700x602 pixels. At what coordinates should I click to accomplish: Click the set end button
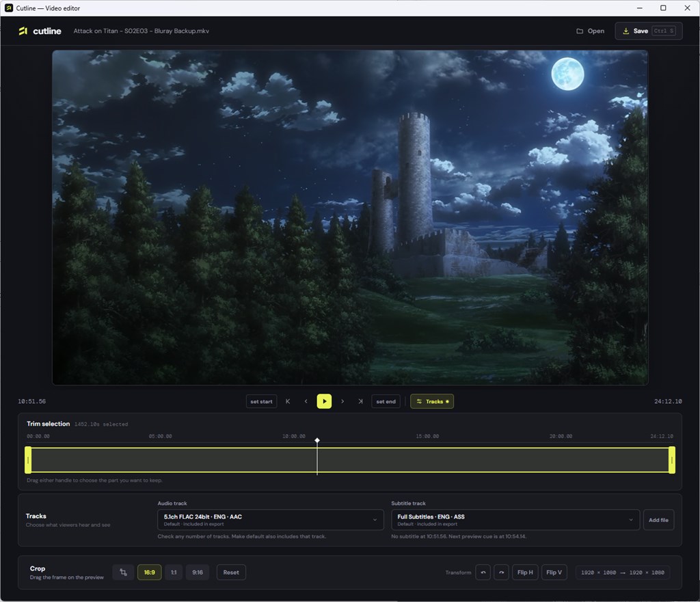386,401
